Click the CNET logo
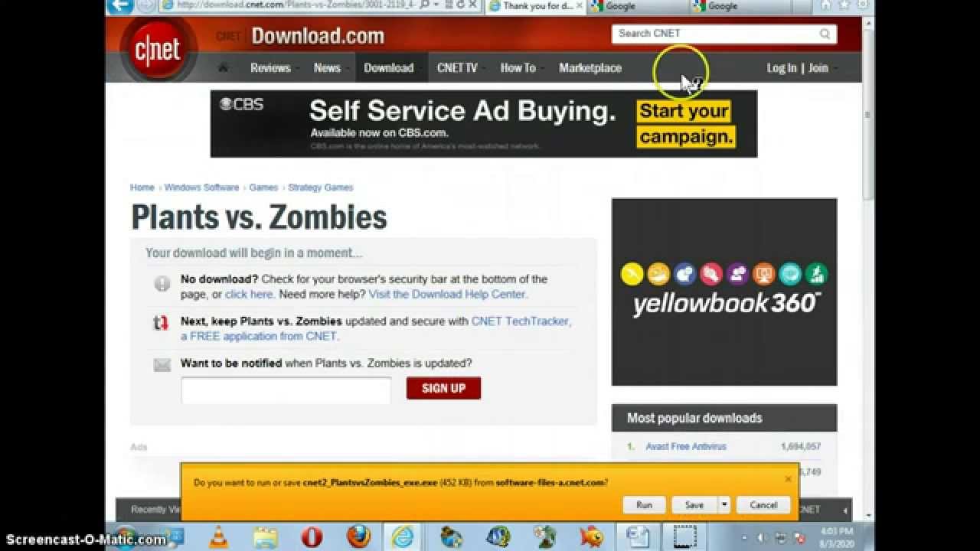 pyautogui.click(x=158, y=51)
